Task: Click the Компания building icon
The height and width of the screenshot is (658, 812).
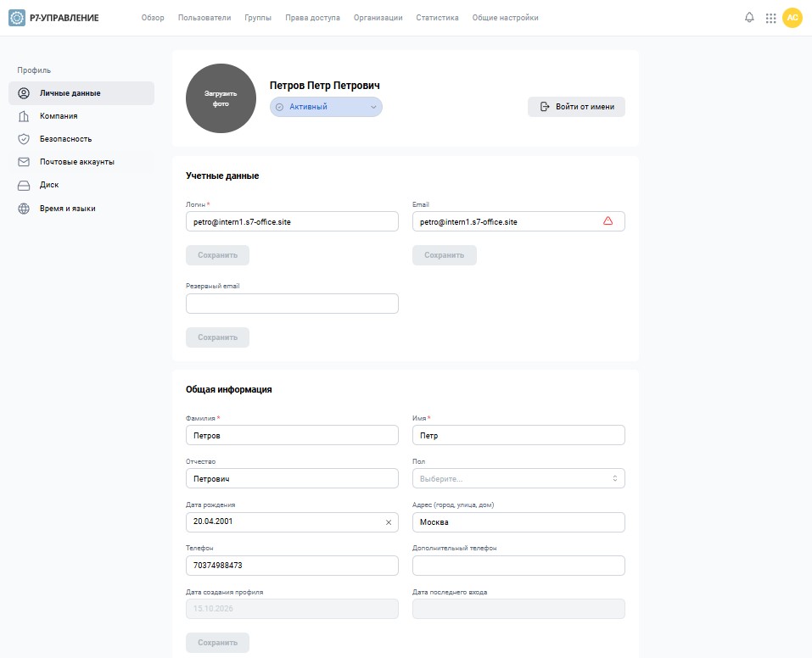Action: click(x=24, y=116)
